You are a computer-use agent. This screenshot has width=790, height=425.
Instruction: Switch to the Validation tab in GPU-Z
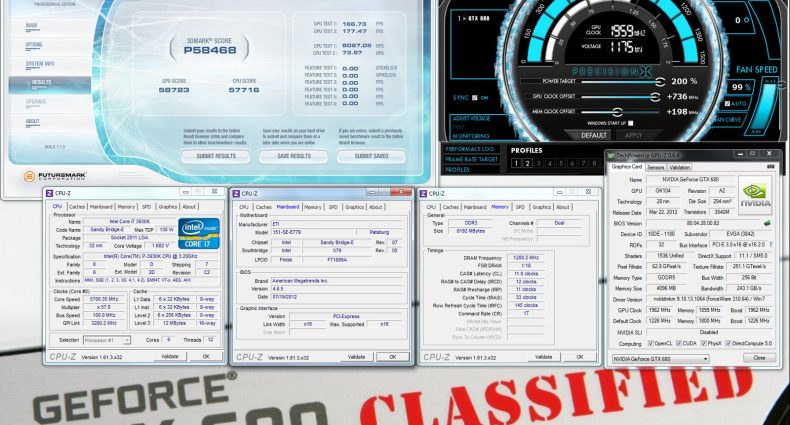pos(679,167)
